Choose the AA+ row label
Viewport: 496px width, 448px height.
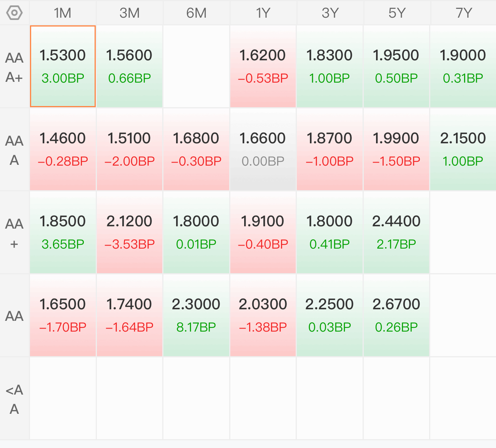coord(15,233)
